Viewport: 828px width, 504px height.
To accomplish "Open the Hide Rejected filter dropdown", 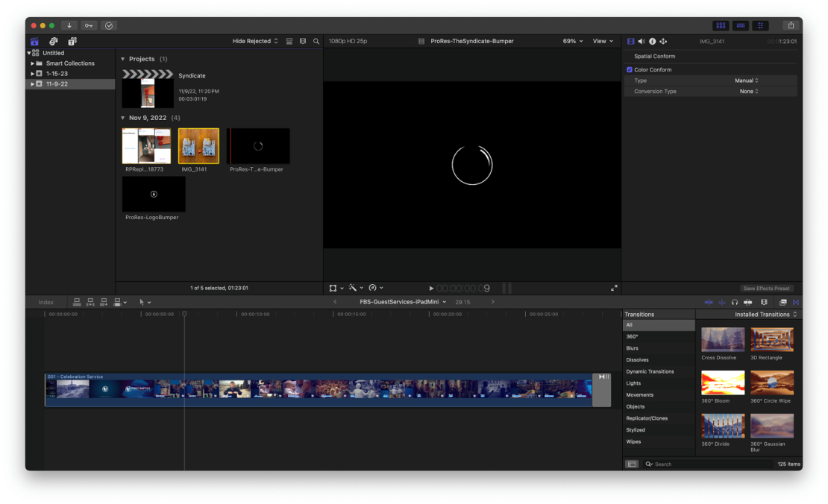I will coord(253,41).
